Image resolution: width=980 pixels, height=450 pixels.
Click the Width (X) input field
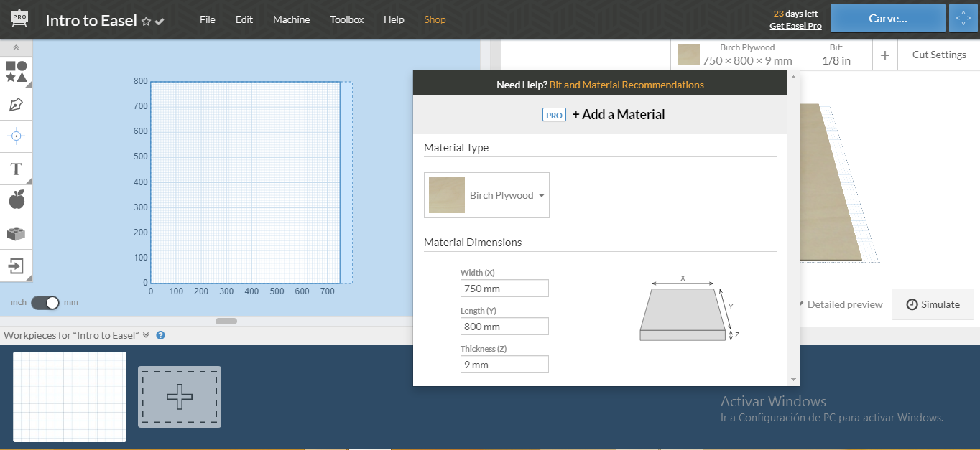504,289
